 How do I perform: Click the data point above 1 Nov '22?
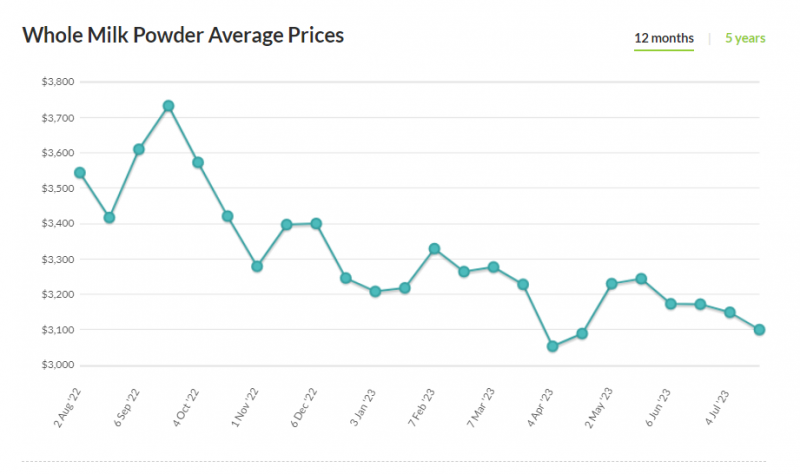(257, 266)
